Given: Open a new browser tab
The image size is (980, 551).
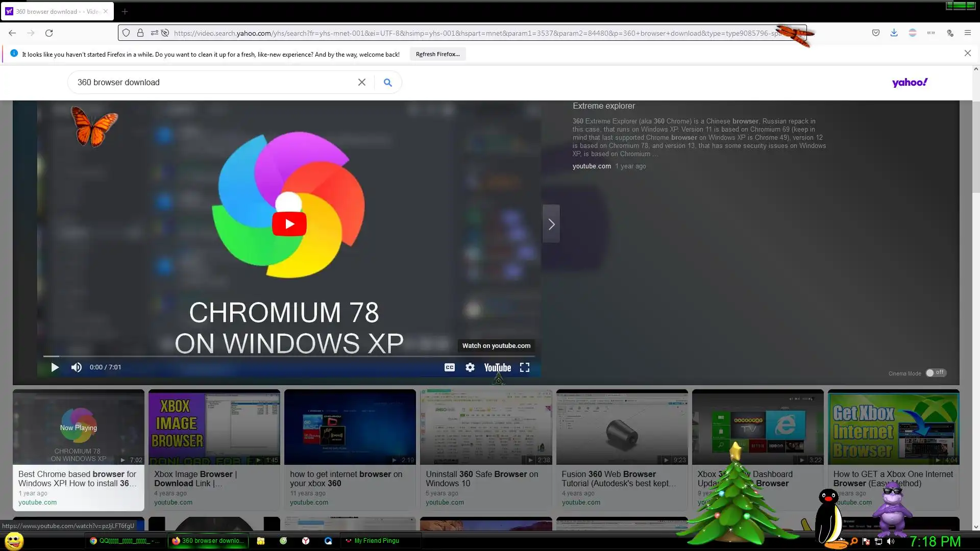Looking at the screenshot, I should 125,11.
